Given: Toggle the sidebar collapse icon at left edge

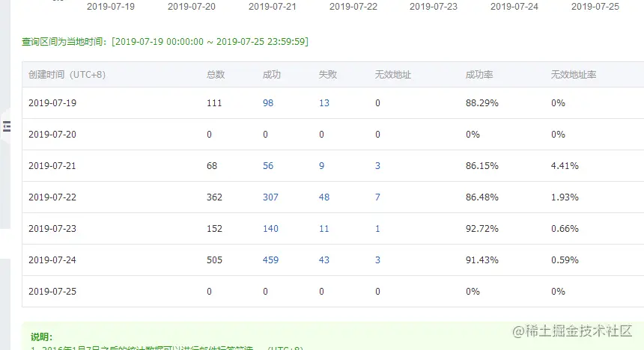Looking at the screenshot, I should pyautogui.click(x=6, y=126).
